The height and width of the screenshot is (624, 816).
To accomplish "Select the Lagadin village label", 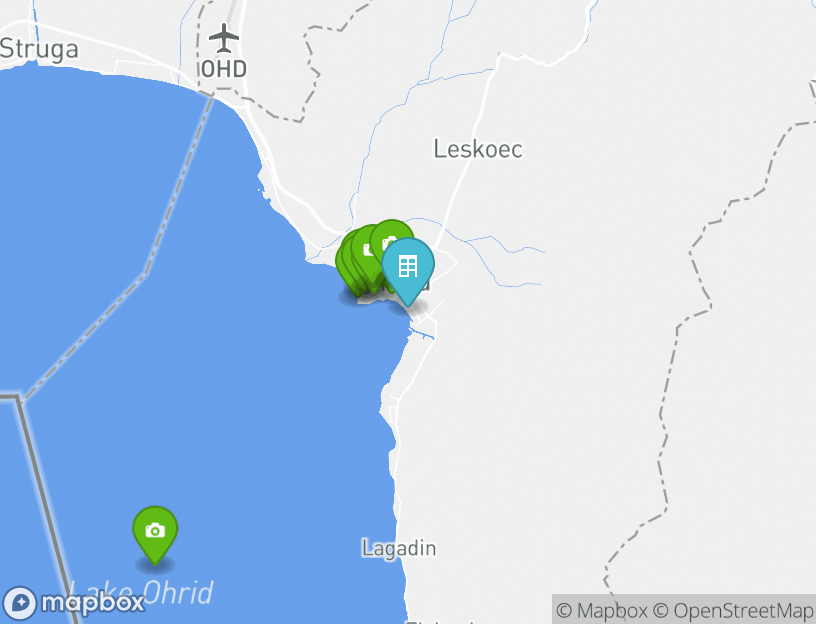I will (399, 549).
